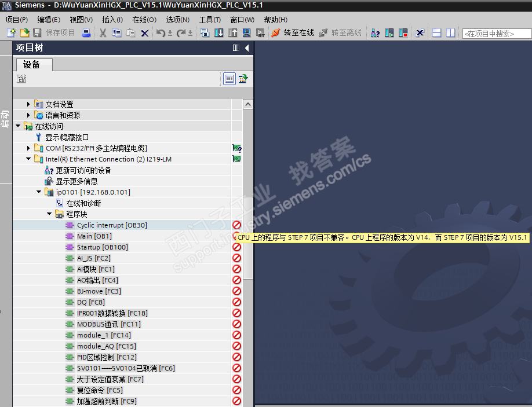Redo with the redo arrow icon
The image size is (532, 407).
pos(181,33)
